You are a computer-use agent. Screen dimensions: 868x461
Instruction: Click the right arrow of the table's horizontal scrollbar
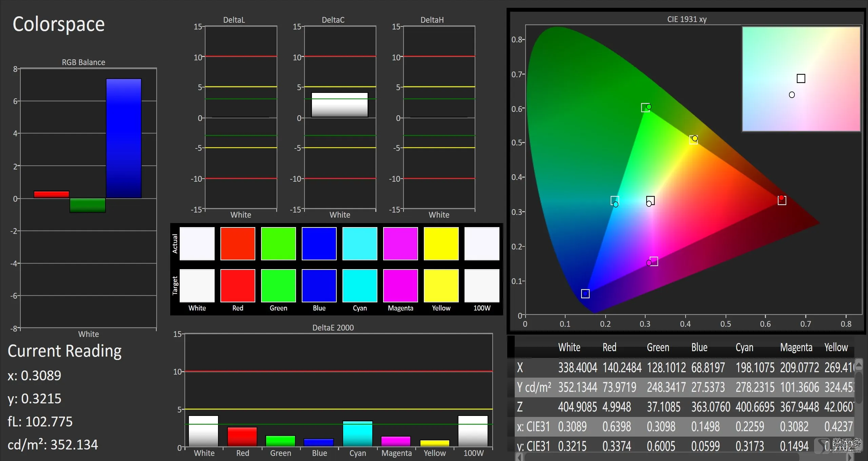pyautogui.click(x=850, y=457)
